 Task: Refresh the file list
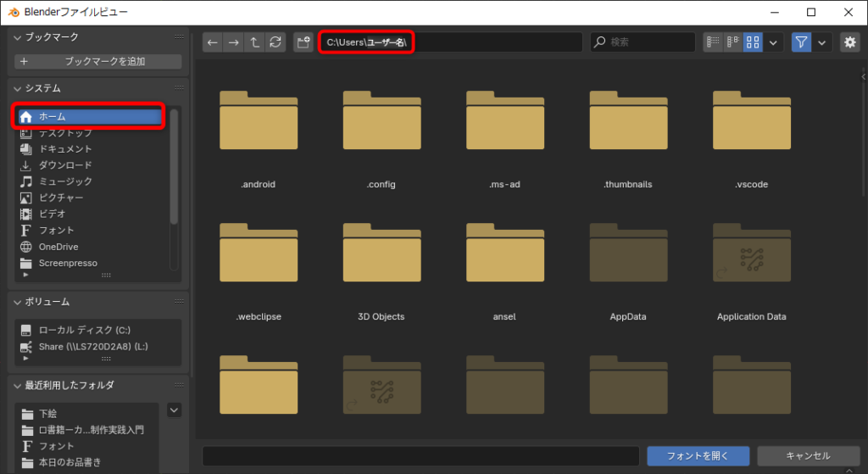275,42
